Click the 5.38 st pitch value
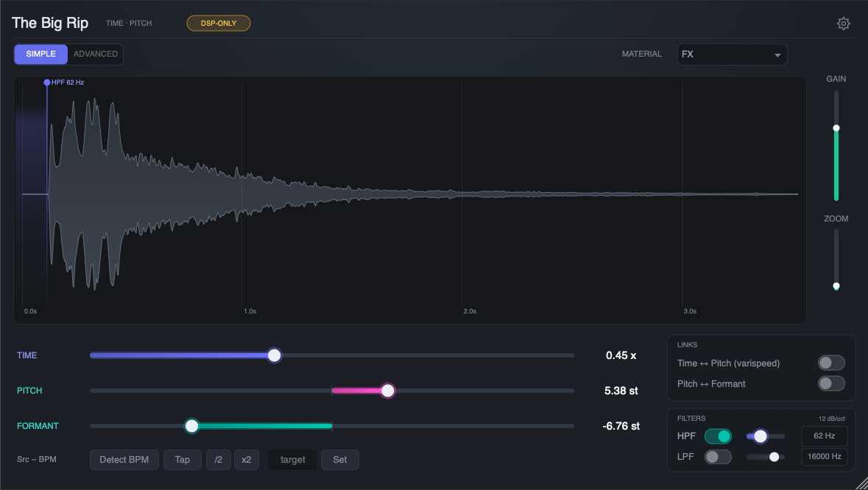This screenshot has width=868, height=490. pyautogui.click(x=621, y=391)
